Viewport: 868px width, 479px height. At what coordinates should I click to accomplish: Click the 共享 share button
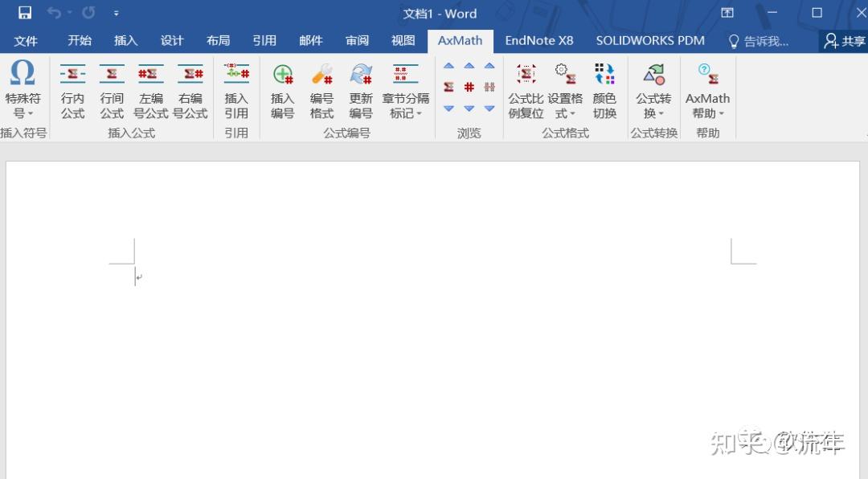pyautogui.click(x=845, y=41)
